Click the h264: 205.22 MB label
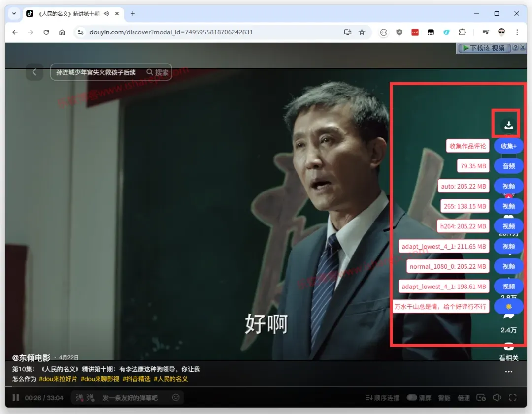 [x=463, y=226]
